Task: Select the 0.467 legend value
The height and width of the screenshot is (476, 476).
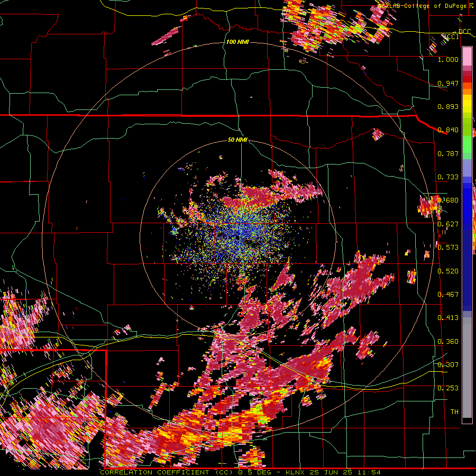Action: coord(448,295)
